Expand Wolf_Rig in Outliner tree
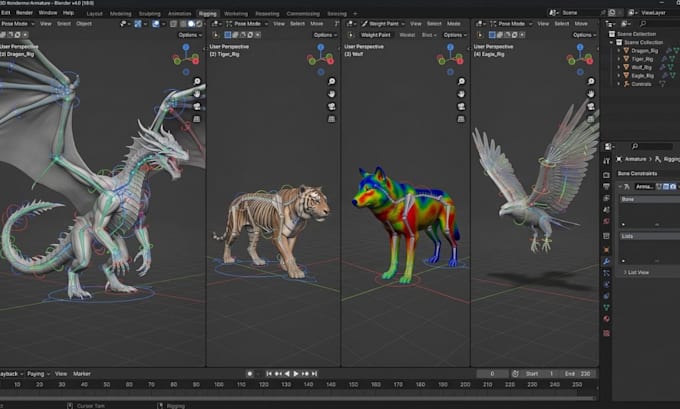This screenshot has width=680, height=409. click(619, 67)
